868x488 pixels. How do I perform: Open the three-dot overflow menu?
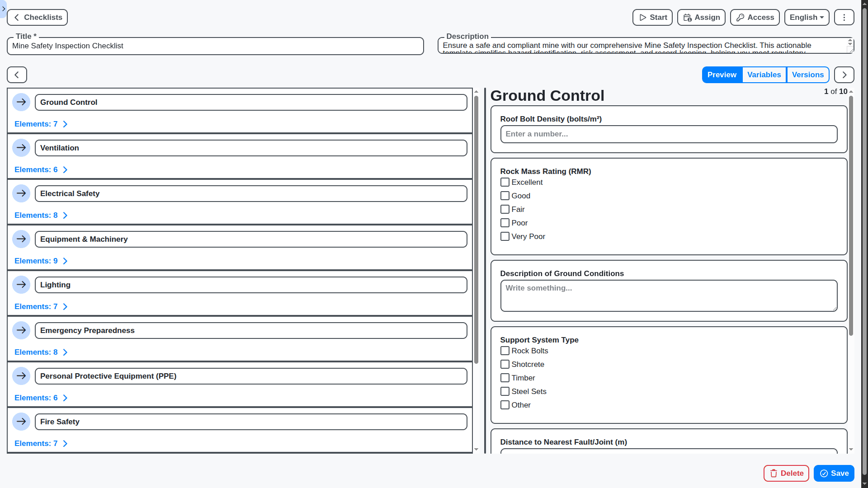pos(844,17)
